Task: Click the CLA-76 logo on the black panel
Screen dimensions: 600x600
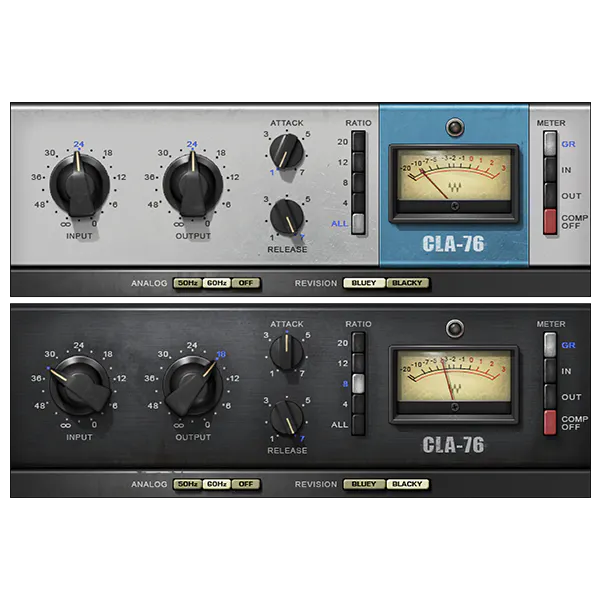Action: coord(453,445)
